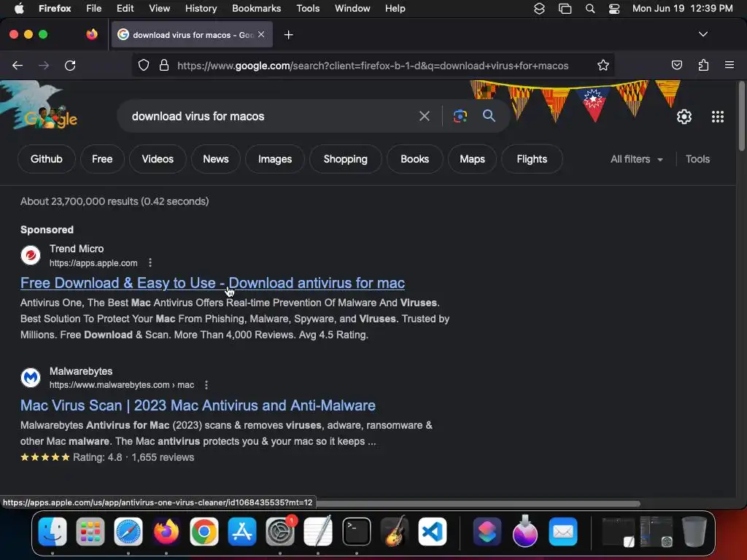
Task: Click the Malwarebytes site logo
Action: 31,378
